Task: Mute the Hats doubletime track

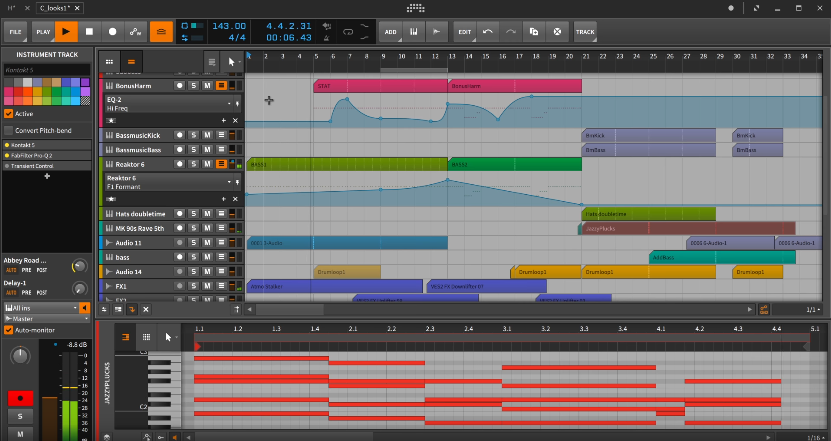Action: [207, 214]
